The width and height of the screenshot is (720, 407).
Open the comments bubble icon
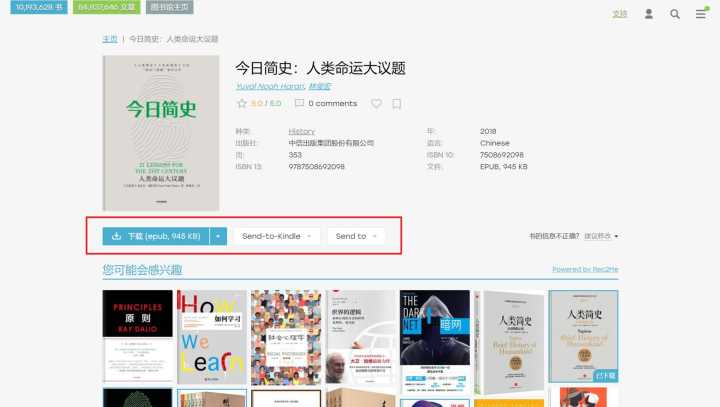point(299,103)
